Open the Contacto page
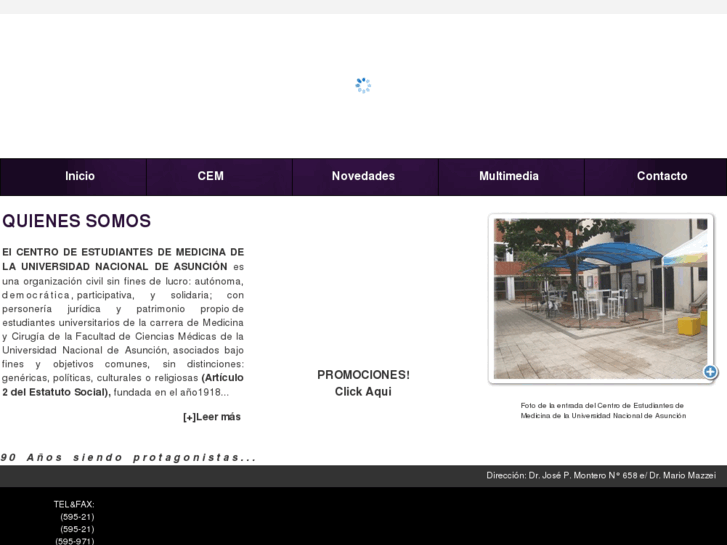Image resolution: width=727 pixels, height=545 pixels. [662, 176]
